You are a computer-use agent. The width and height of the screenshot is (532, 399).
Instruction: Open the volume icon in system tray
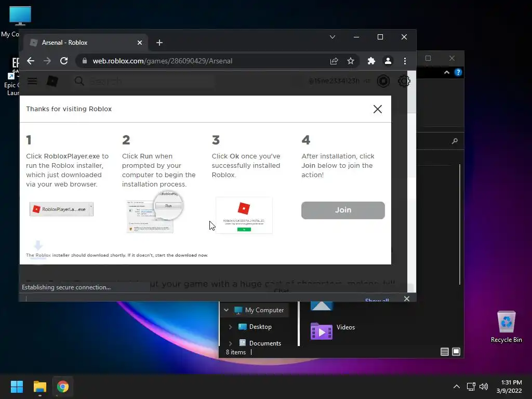coord(484,387)
